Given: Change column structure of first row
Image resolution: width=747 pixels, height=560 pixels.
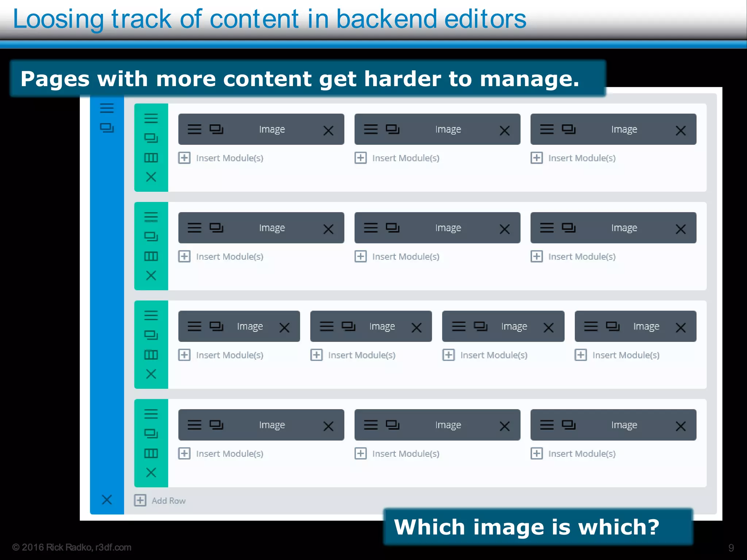Looking at the screenshot, I should pyautogui.click(x=151, y=157).
